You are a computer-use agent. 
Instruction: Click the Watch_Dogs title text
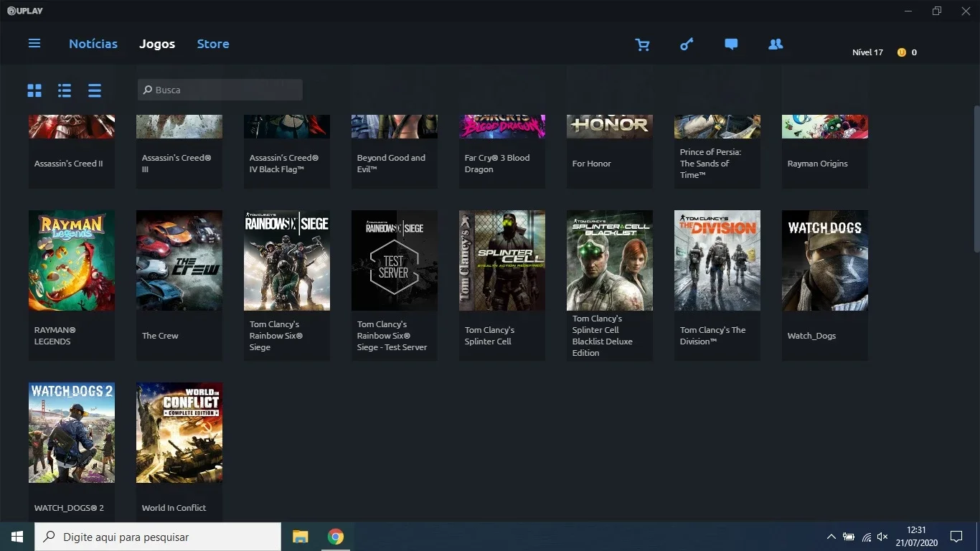point(811,336)
